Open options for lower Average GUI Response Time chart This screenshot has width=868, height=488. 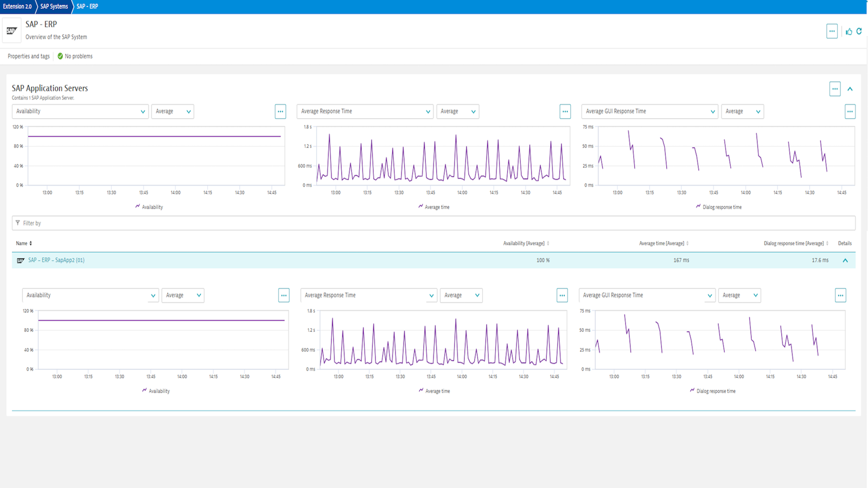840,295
